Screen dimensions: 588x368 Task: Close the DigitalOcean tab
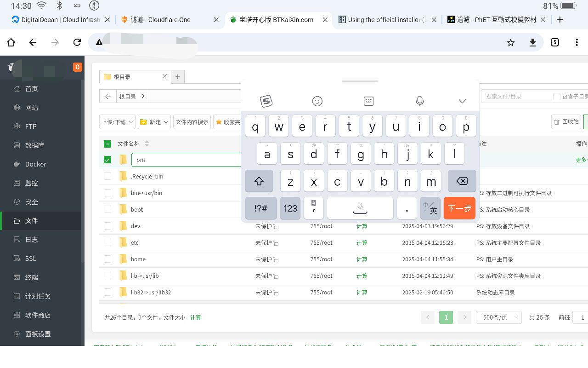point(107,20)
